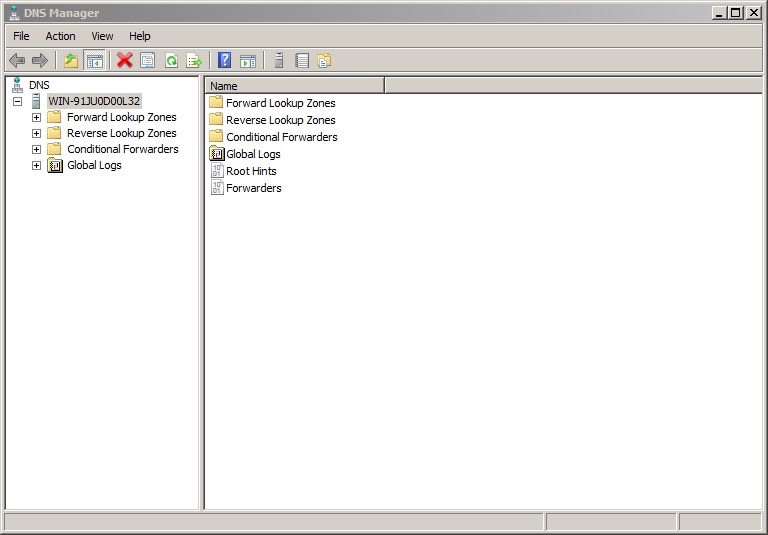Select Global Logs in tree
The image size is (768, 535).
click(x=94, y=166)
